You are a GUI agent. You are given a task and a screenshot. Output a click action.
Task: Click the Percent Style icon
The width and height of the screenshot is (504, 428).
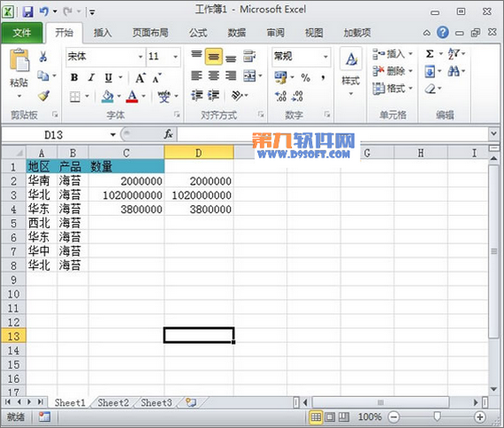point(305,78)
